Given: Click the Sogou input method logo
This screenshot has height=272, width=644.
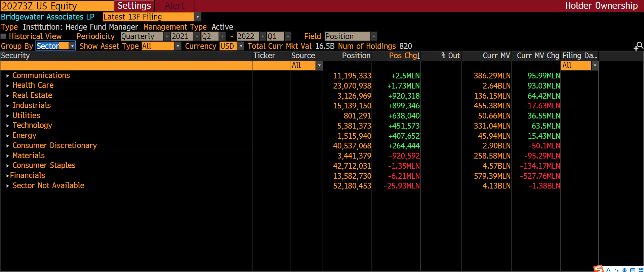Looking at the screenshot, I should [x=598, y=269].
